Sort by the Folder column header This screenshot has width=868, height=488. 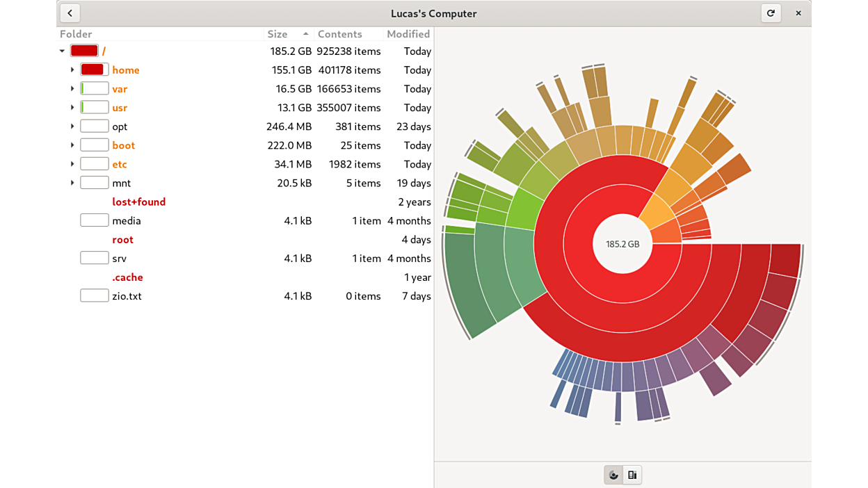pyautogui.click(x=76, y=34)
